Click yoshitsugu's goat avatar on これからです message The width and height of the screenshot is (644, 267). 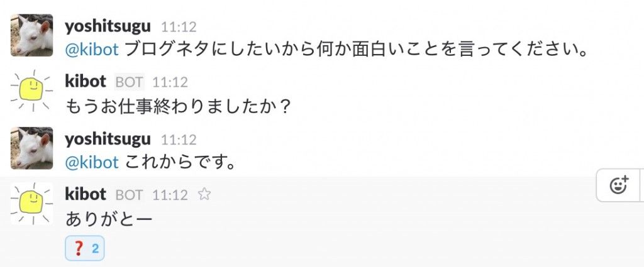pos(31,148)
